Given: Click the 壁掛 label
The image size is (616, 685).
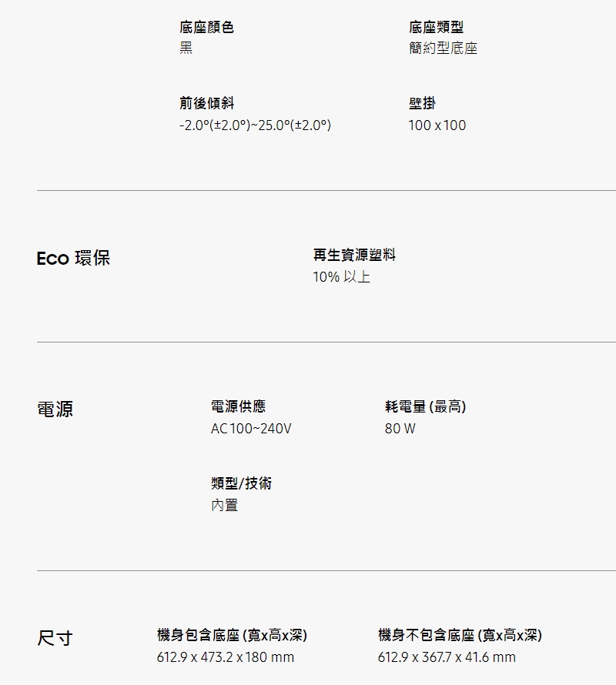Looking at the screenshot, I should click(422, 103).
